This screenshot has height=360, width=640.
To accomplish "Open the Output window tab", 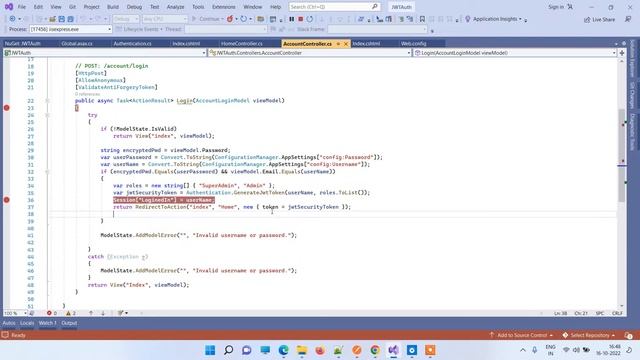I will (x=69, y=323).
